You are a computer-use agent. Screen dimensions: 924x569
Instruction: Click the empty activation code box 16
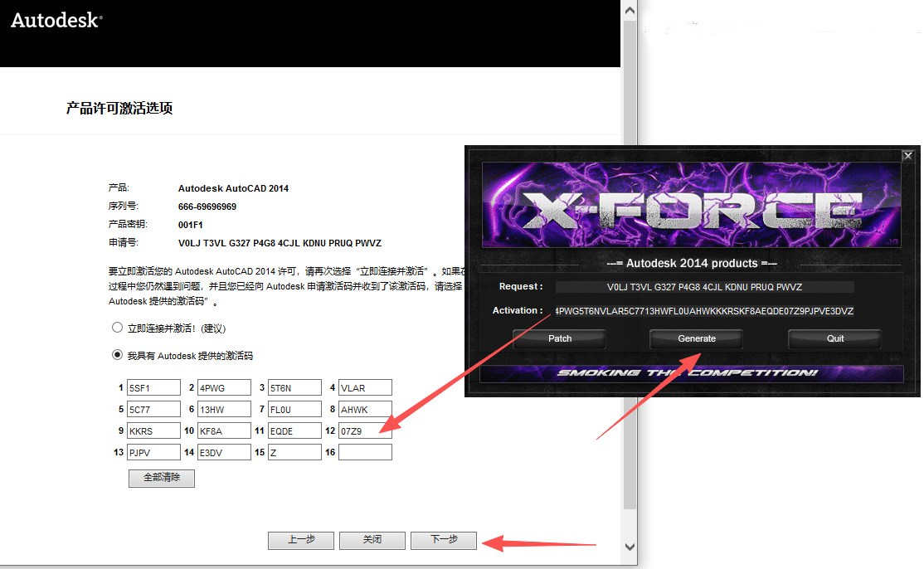pyautogui.click(x=365, y=452)
